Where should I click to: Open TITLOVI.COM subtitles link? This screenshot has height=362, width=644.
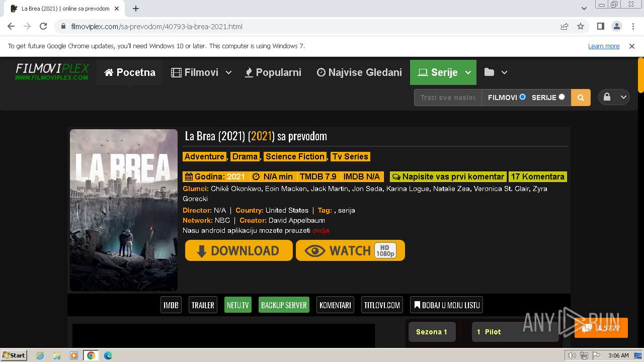point(382,305)
